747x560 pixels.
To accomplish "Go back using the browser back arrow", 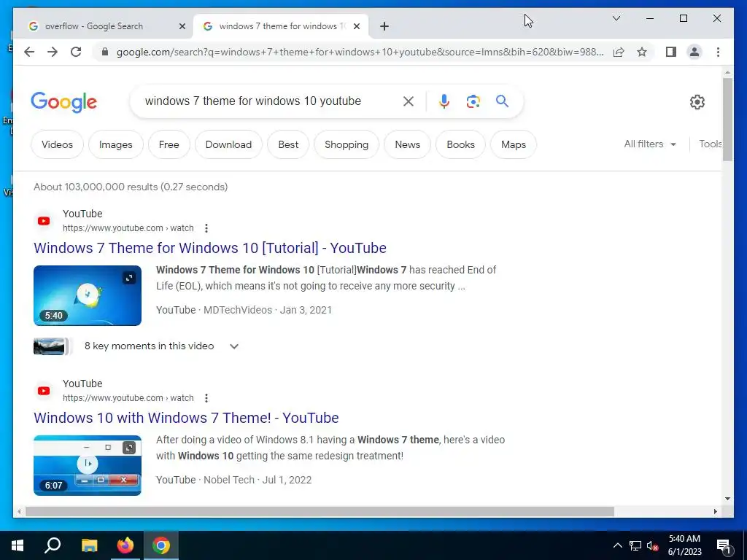I will coord(29,52).
